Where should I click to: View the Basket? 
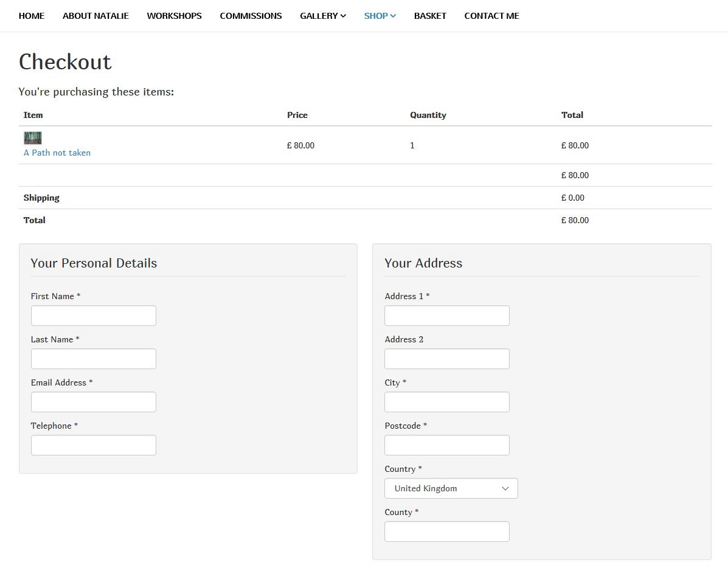(430, 16)
